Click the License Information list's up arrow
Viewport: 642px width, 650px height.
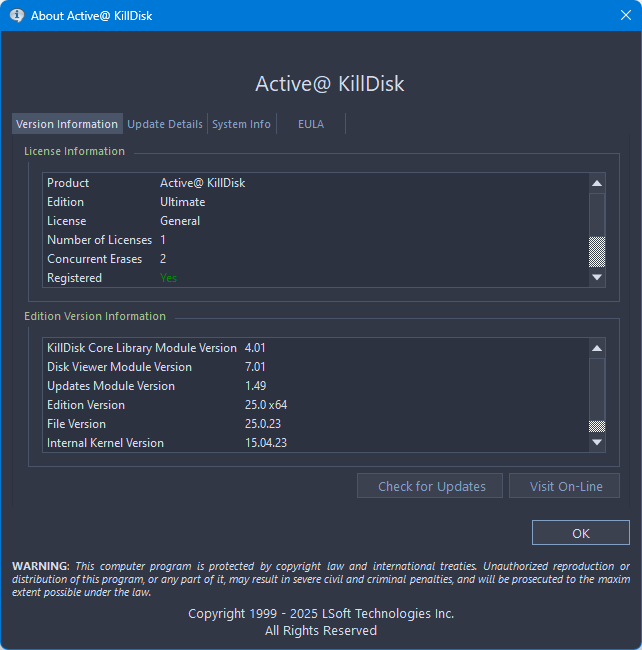click(x=597, y=183)
